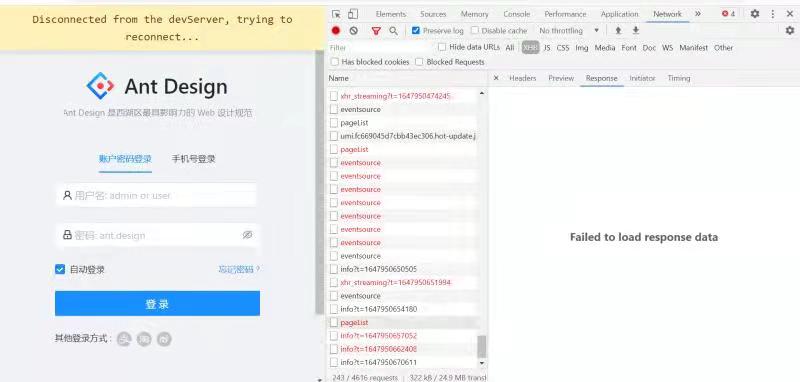The width and height of the screenshot is (800, 382).
Task: Select xhr_streaming?t=1647950474245 request
Action: [x=395, y=95]
